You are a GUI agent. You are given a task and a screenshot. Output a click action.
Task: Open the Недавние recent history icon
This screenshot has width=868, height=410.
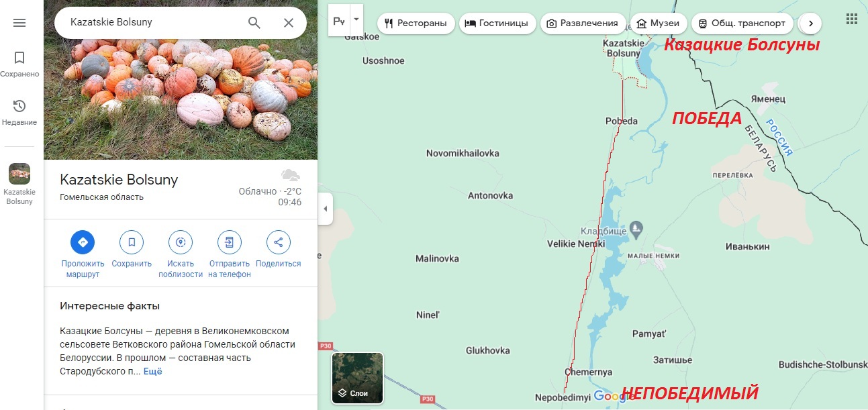click(x=19, y=106)
